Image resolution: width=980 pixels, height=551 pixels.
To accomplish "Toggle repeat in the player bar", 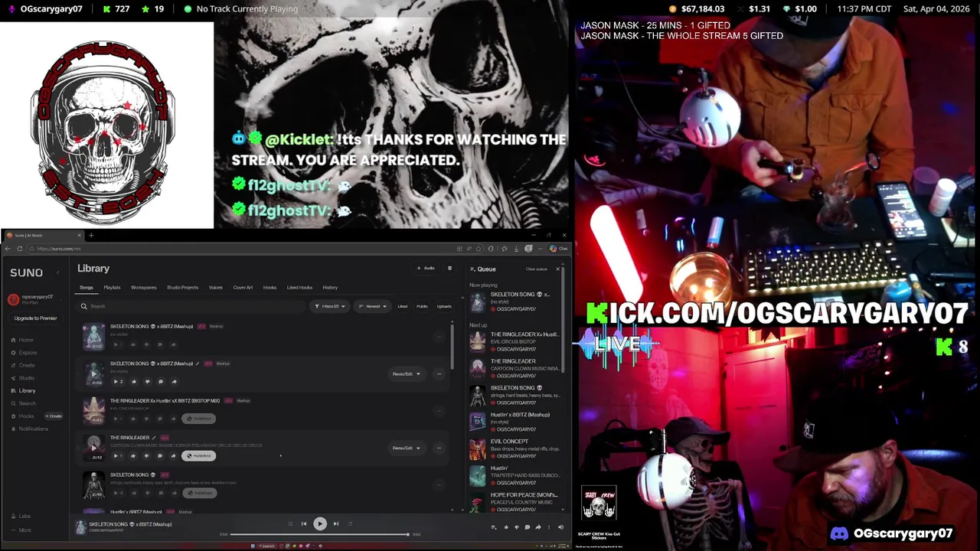I will 351,524.
